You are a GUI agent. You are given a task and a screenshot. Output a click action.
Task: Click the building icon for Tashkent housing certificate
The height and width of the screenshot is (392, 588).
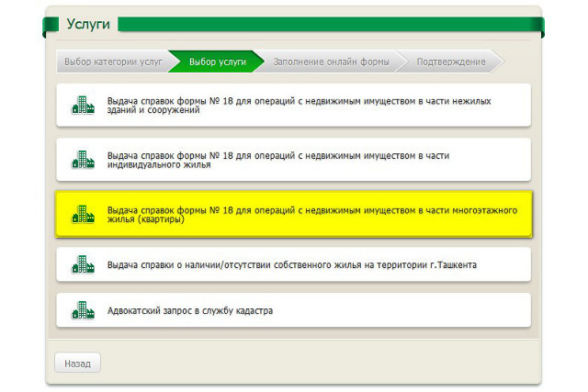83,265
